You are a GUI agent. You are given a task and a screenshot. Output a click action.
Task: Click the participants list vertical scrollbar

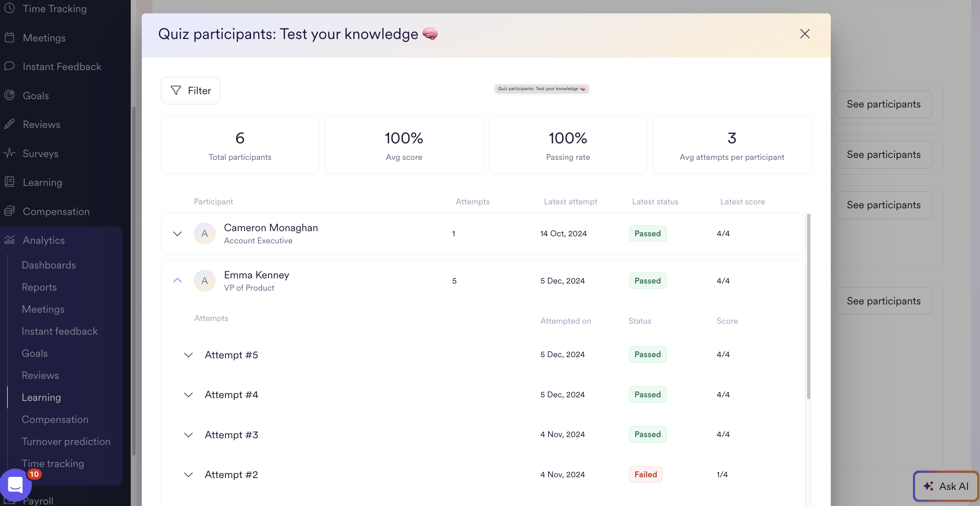(x=808, y=307)
